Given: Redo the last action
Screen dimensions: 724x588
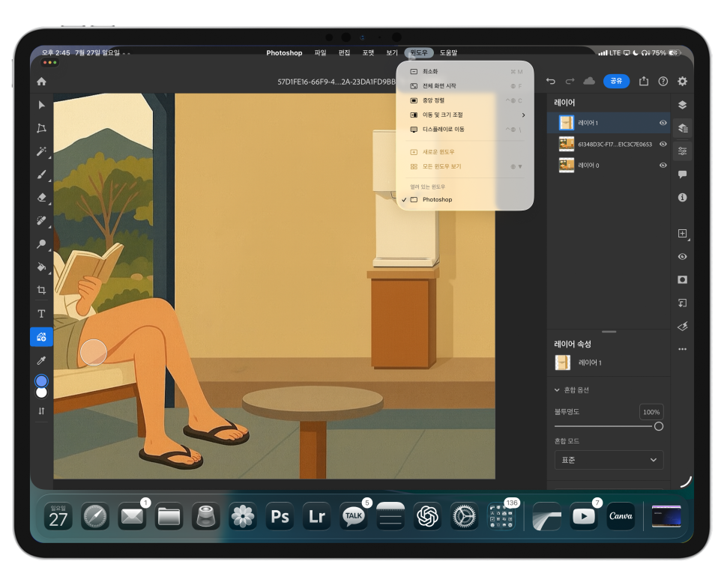Looking at the screenshot, I should click(570, 81).
